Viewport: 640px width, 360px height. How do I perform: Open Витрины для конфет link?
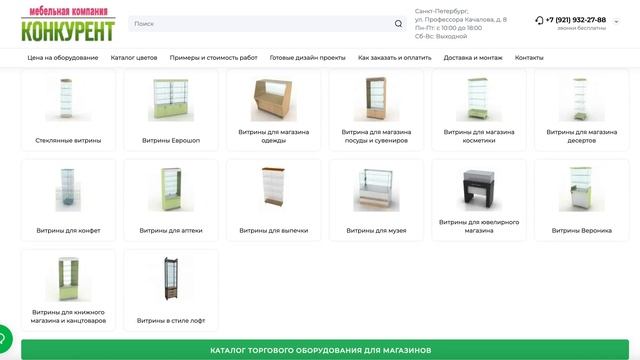coord(68,231)
